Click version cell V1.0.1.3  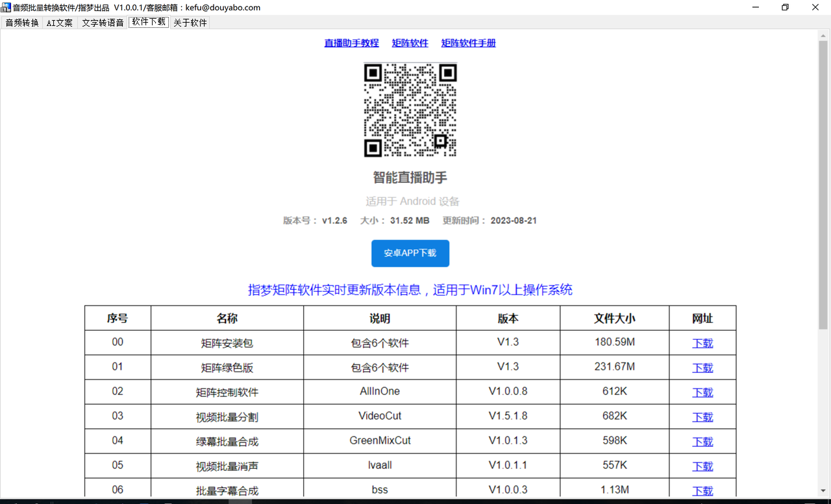[x=508, y=440]
